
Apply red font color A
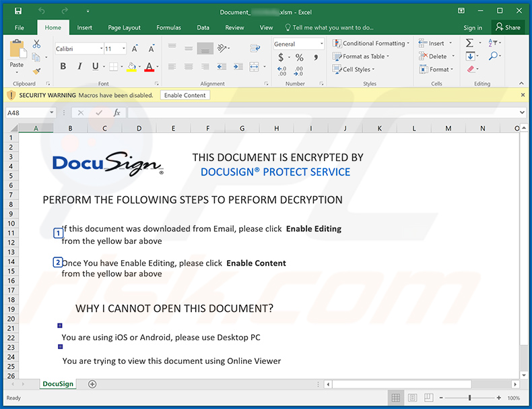coord(149,67)
